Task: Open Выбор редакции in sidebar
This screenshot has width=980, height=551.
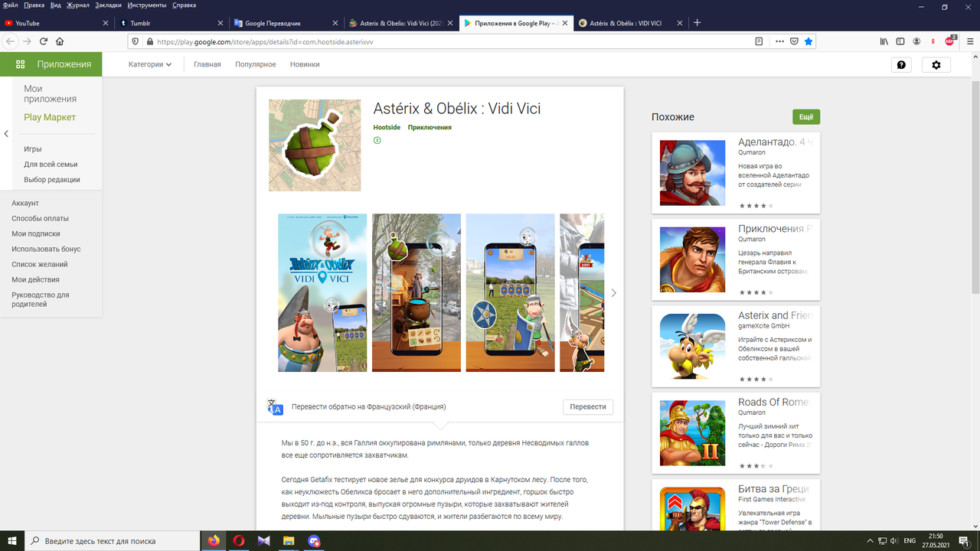Action: (52, 180)
